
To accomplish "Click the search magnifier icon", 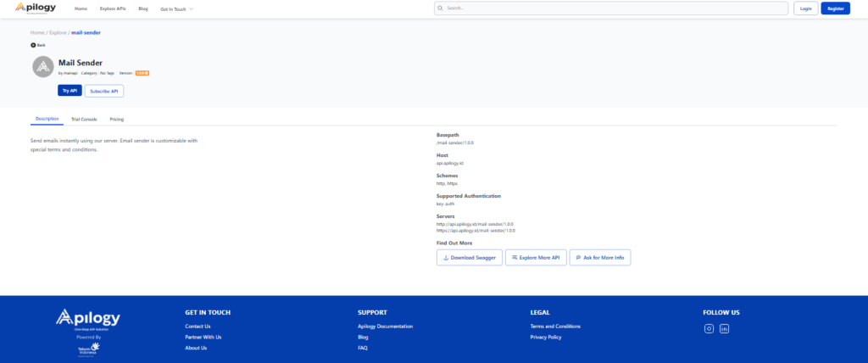I will 441,8.
